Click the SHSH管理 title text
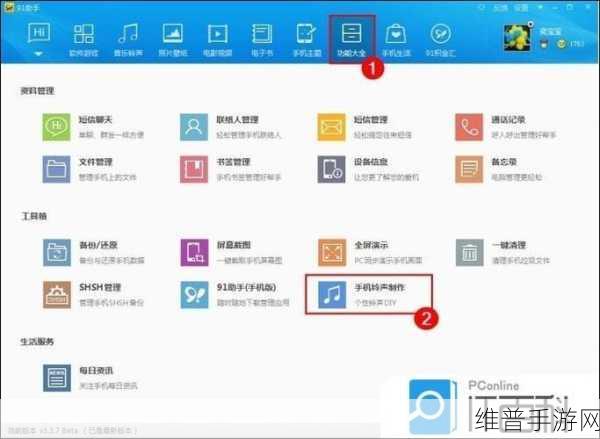Viewport: 600px width, 439px height. click(x=100, y=287)
